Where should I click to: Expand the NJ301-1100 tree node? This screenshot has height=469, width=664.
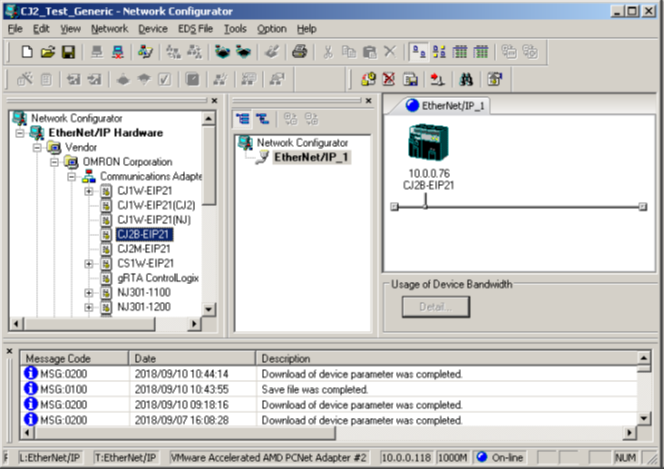coord(89,293)
